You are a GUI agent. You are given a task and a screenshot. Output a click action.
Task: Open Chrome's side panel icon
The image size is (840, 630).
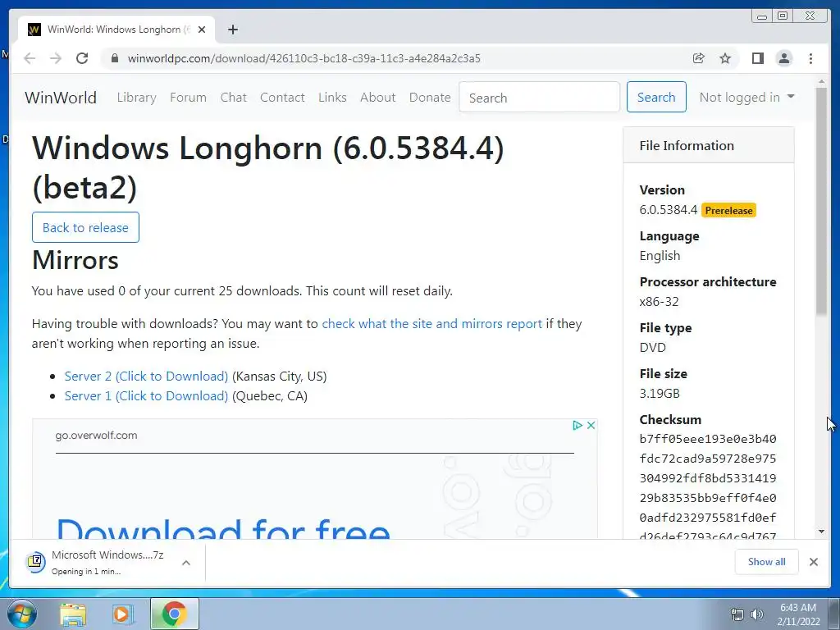[757, 58]
